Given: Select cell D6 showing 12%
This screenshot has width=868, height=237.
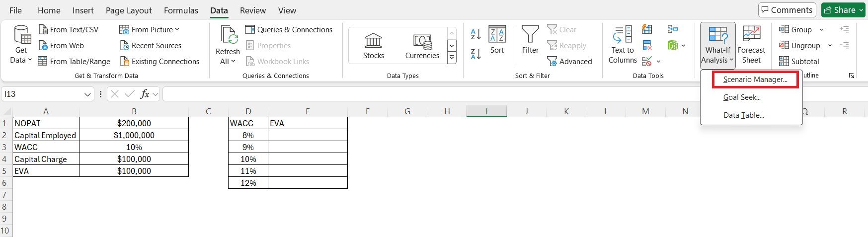Looking at the screenshot, I should click(248, 183).
